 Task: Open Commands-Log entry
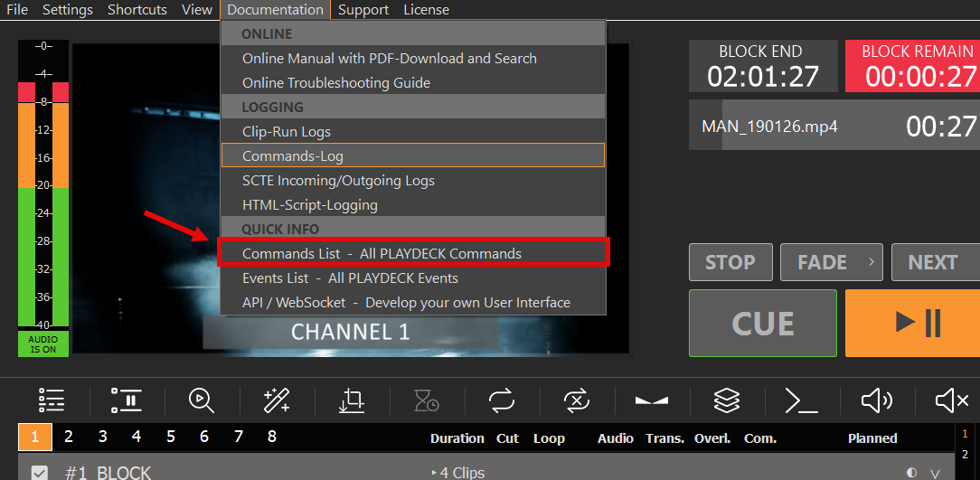point(413,155)
